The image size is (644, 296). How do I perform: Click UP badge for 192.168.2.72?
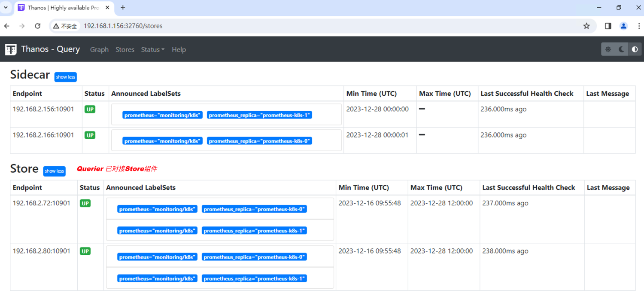(x=85, y=203)
